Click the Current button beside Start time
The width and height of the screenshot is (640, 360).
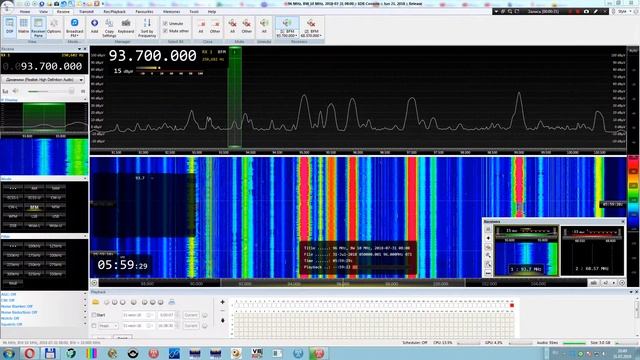point(191,315)
